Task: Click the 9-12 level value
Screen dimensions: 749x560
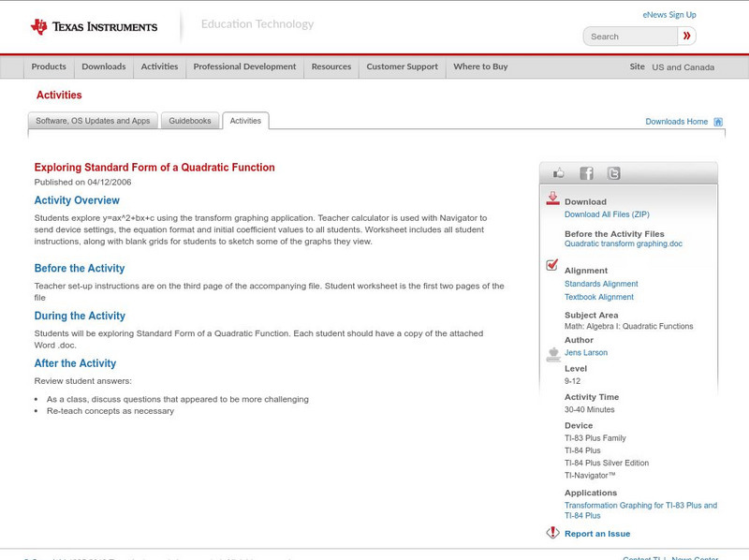Action: pyautogui.click(x=572, y=381)
